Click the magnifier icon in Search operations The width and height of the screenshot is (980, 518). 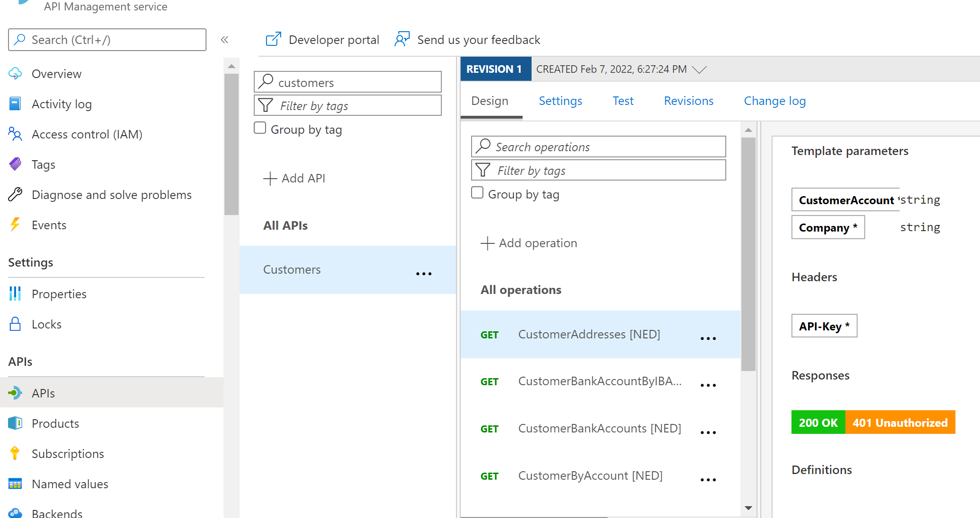[483, 146]
